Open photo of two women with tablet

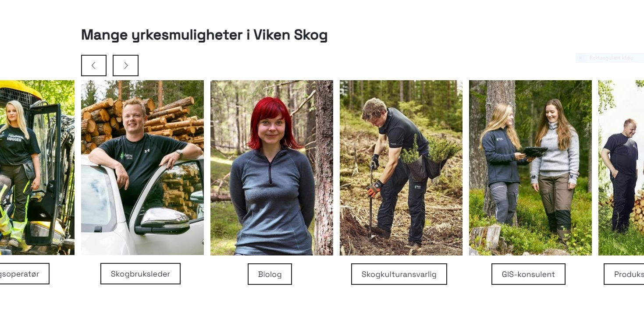(530, 167)
